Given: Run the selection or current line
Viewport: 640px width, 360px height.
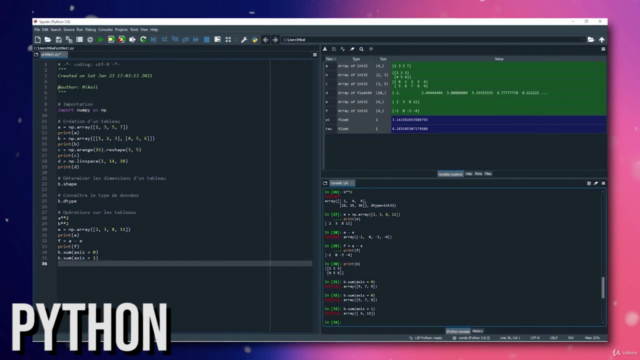Looking at the screenshot, I should tap(132, 40).
